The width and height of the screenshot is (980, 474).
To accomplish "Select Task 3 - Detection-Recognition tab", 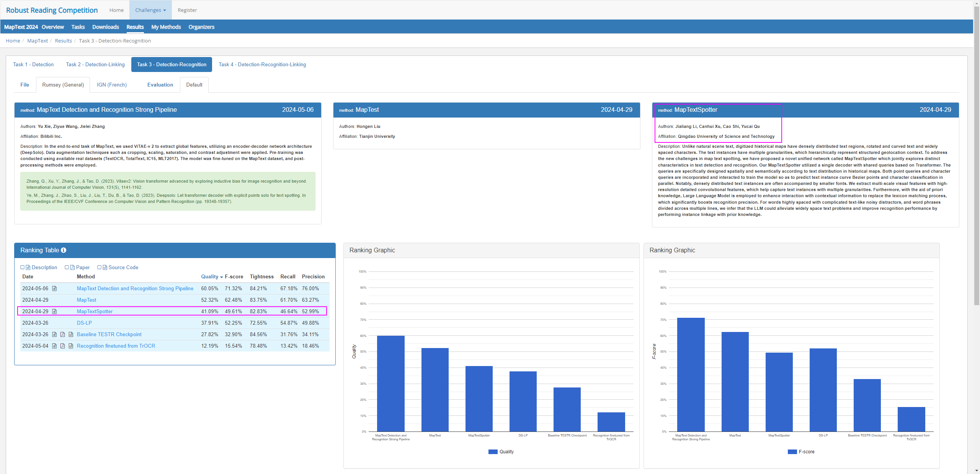I will pyautogui.click(x=171, y=65).
